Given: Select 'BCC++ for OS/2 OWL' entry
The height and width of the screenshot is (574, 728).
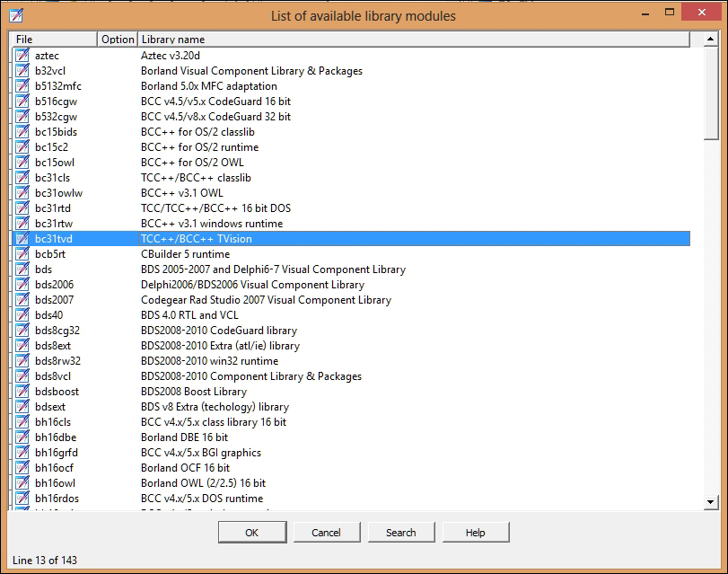Looking at the screenshot, I should [x=192, y=163].
